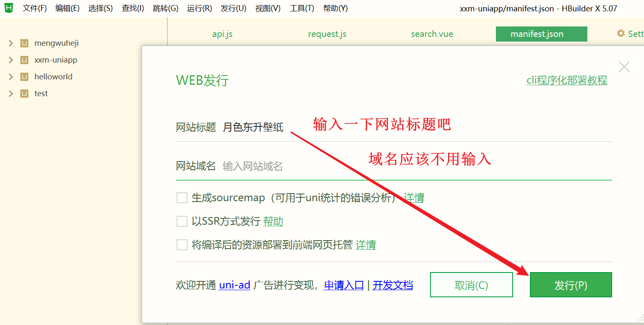
Task: Open cli程序化部署教程 link
Action: point(567,80)
